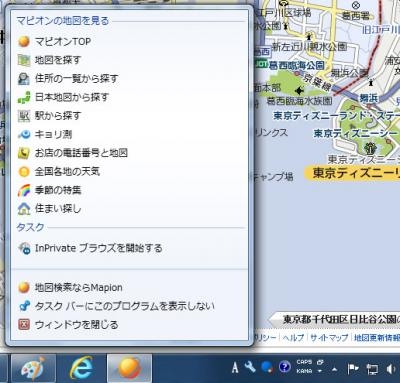Open Paint from the taskbar
Viewport: 400px width, 383px height.
click(33, 368)
